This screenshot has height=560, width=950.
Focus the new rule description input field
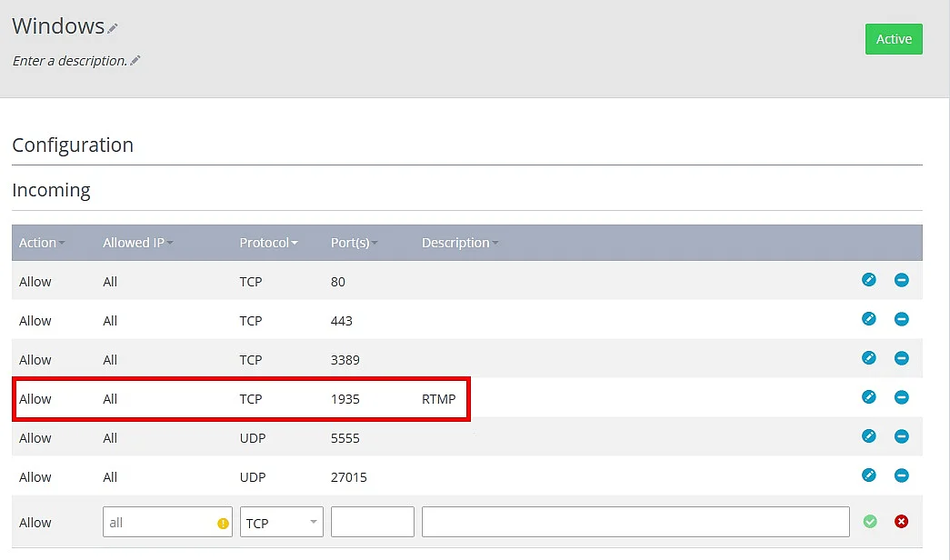[635, 522]
